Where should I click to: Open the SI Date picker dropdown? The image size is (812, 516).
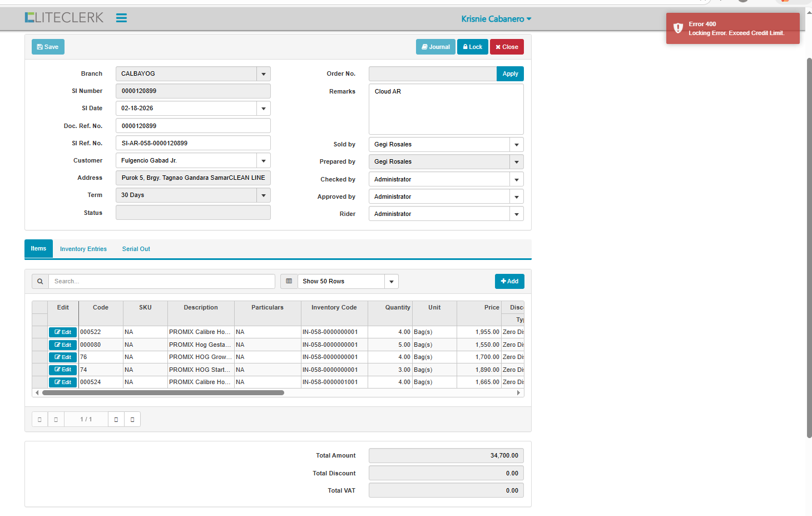[264, 109]
